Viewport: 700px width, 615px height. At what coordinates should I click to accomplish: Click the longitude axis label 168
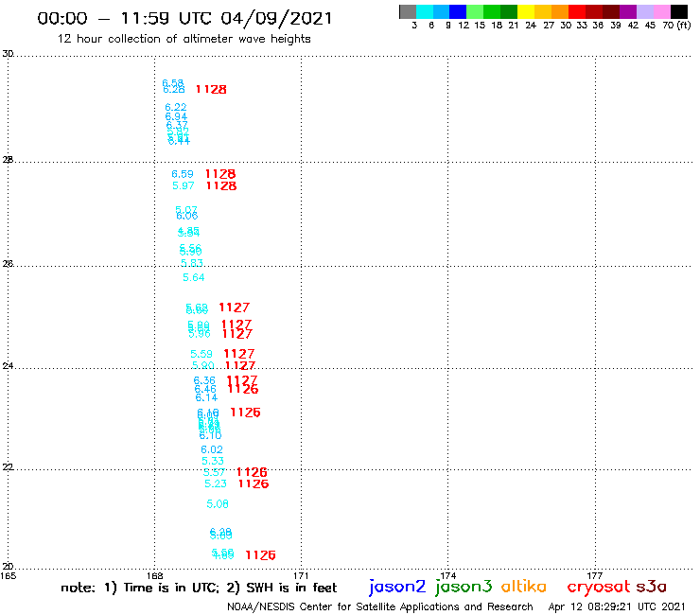154,575
